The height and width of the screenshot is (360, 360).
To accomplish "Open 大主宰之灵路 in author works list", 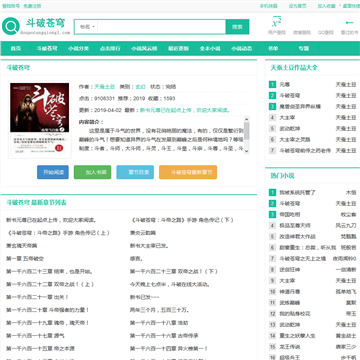I will [295, 140].
